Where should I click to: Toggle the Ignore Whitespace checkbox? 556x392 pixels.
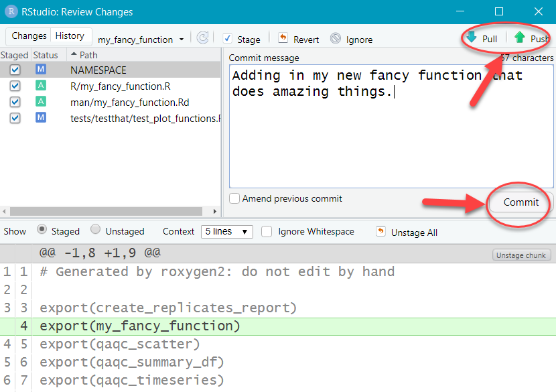point(267,231)
